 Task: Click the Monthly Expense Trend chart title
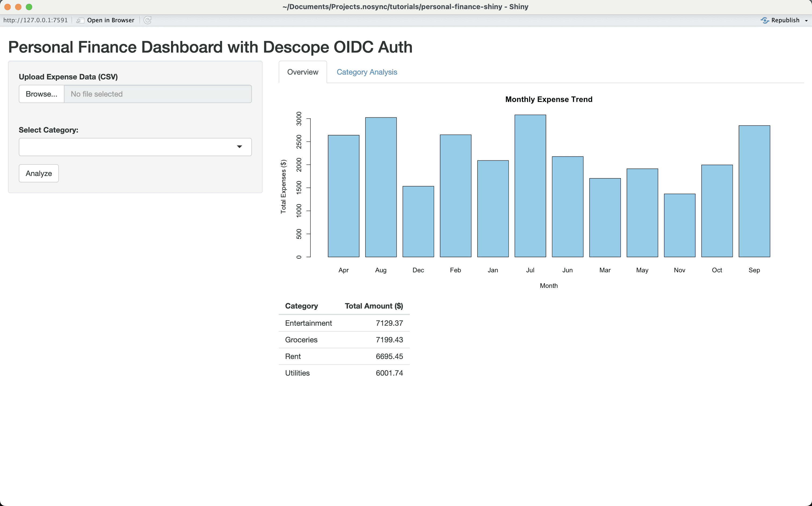[549, 99]
